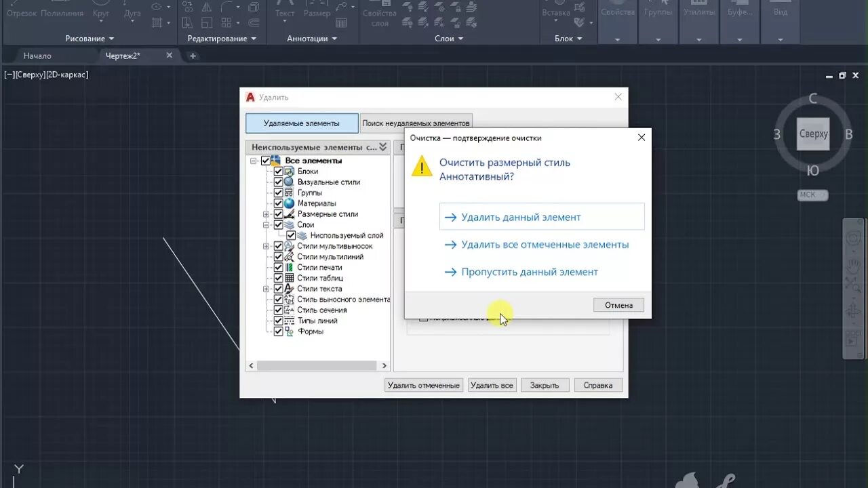Screen dimensions: 868x488
Task: Switch to the Чертеж2* drawing tab
Action: click(x=123, y=56)
